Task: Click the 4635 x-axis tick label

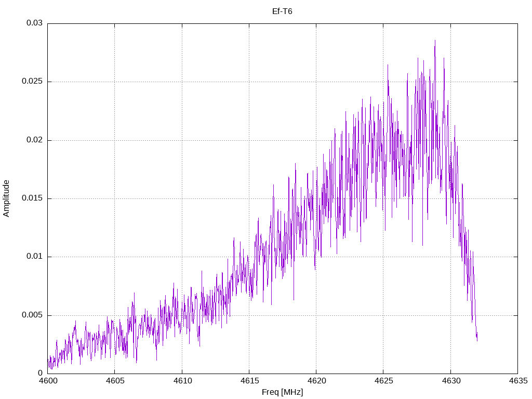Action: click(x=518, y=381)
